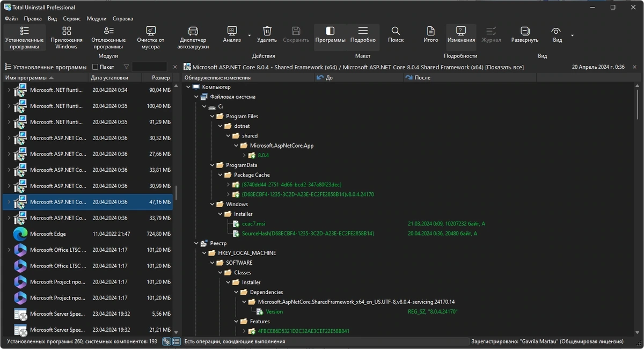Click the filter funnel icon
644x349 pixels.
(126, 67)
